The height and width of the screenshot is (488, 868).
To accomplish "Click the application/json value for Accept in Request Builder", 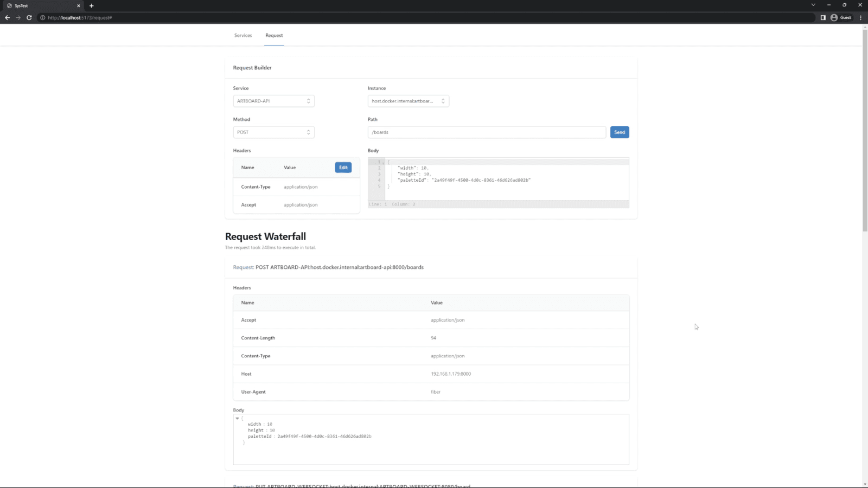I will tap(301, 204).
